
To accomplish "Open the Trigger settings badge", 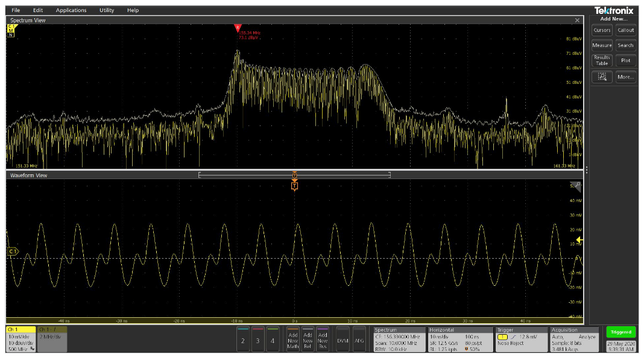I will 521,340.
